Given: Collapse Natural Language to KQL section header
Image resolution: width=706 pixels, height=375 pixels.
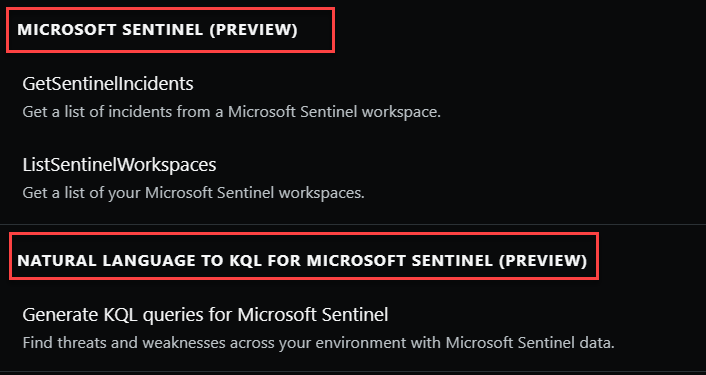Looking at the screenshot, I should tap(302, 260).
